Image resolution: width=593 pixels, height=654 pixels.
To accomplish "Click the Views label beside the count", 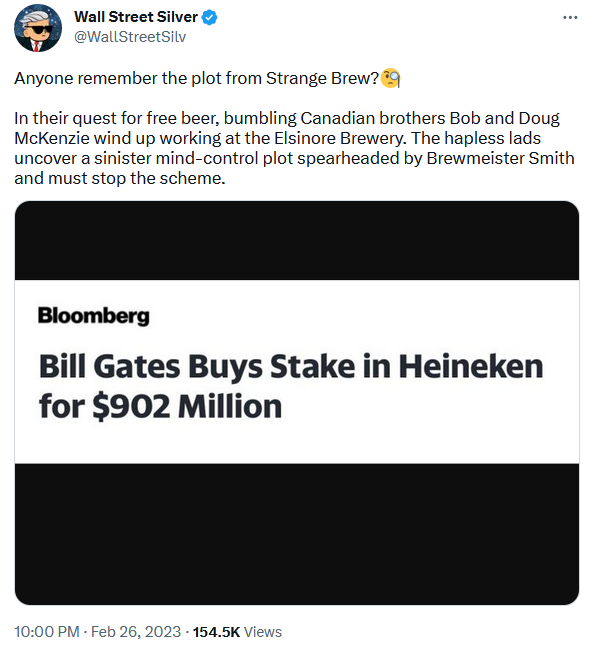I will point(263,631).
